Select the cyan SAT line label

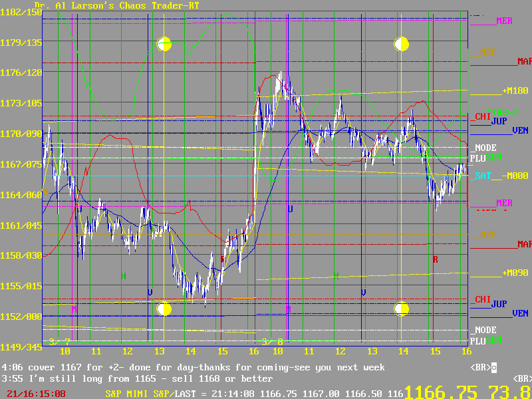coord(482,176)
